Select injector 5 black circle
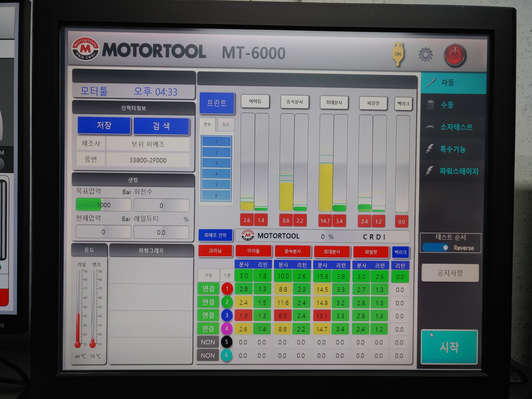Screen dimensions: 532x399 [226, 342]
